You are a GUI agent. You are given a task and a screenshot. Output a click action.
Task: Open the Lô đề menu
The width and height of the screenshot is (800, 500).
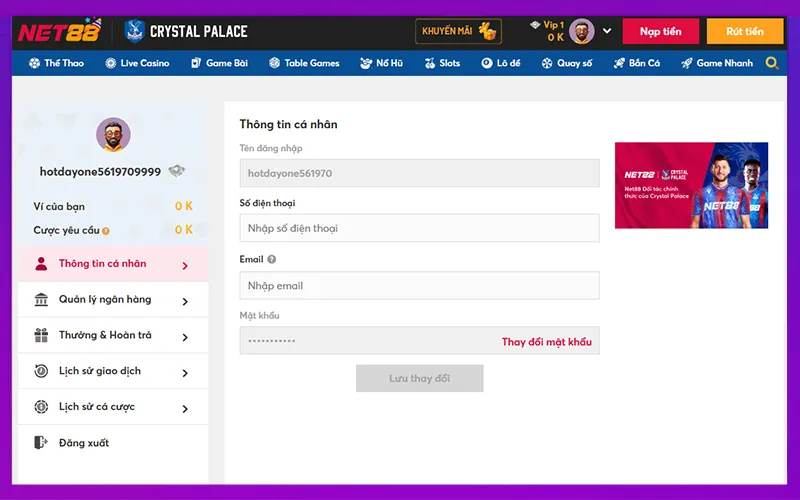click(x=501, y=63)
